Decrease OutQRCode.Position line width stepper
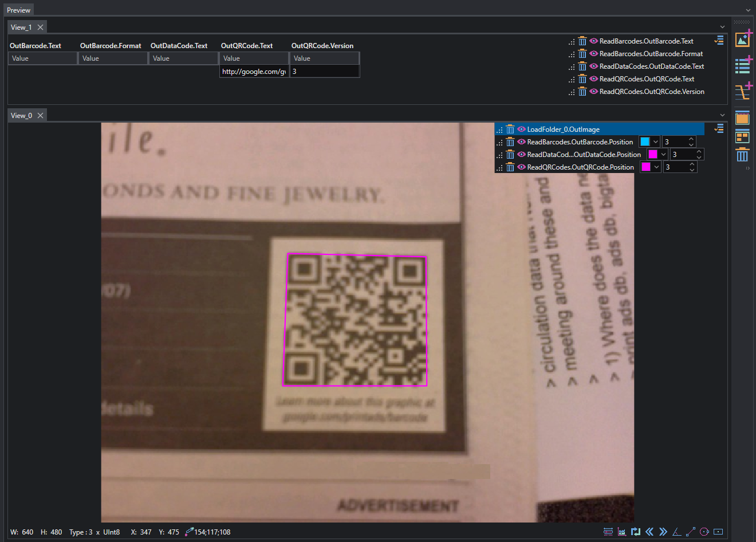The image size is (756, 542). coord(692,170)
